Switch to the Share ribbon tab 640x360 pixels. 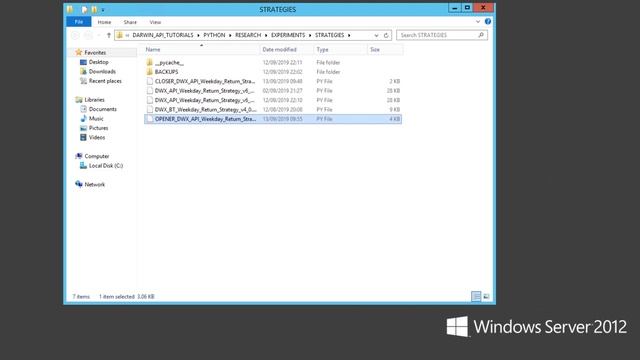[130, 22]
